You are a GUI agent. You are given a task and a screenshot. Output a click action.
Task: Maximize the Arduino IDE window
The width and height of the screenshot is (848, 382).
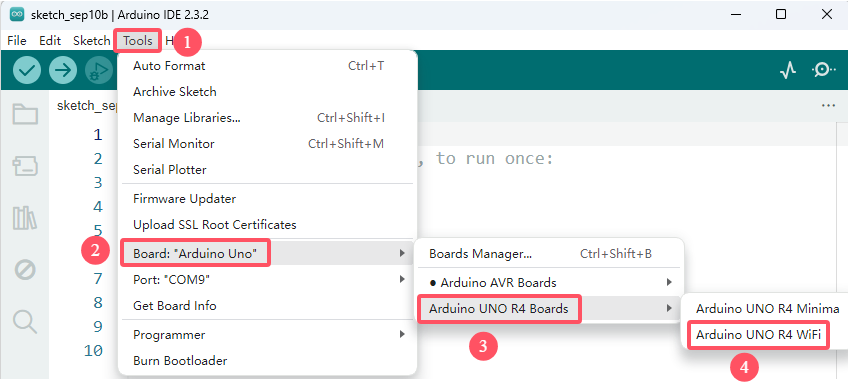pos(780,15)
